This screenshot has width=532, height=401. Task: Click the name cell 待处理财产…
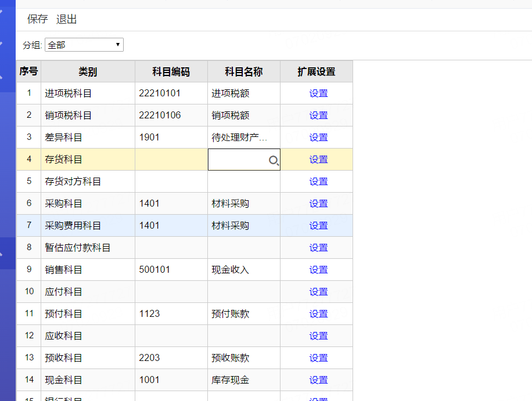click(x=244, y=138)
